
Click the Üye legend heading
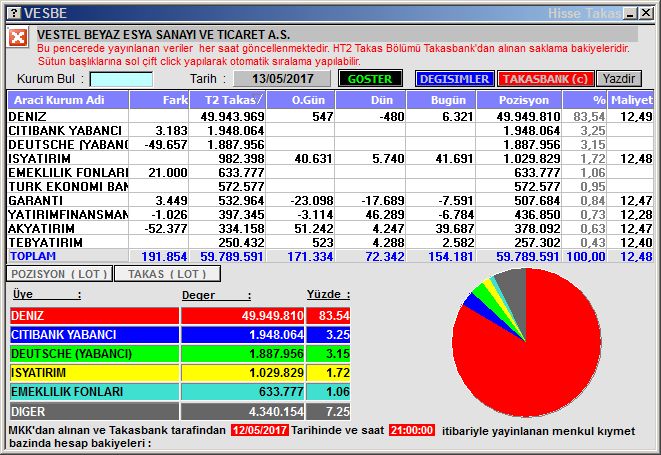point(46,294)
